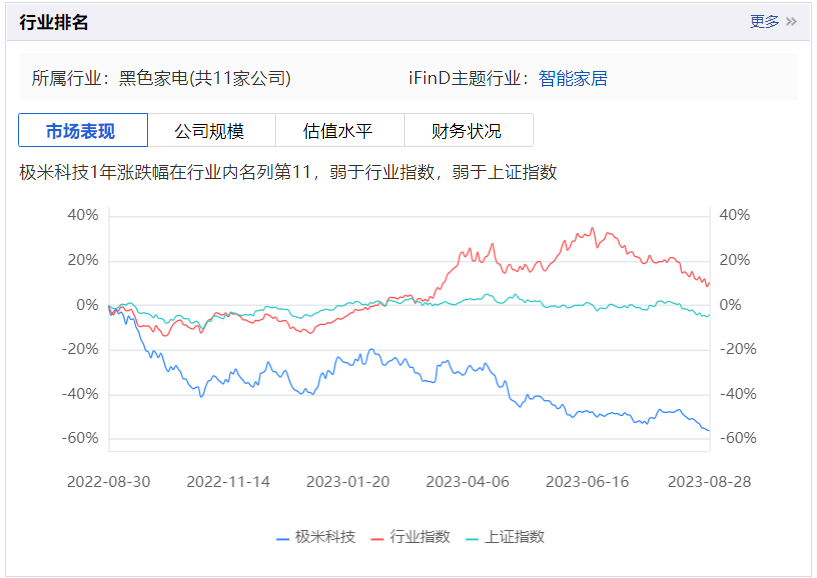This screenshot has height=578, width=817.
Task: Toggle the 行业指数 legend series
Action: (x=420, y=537)
